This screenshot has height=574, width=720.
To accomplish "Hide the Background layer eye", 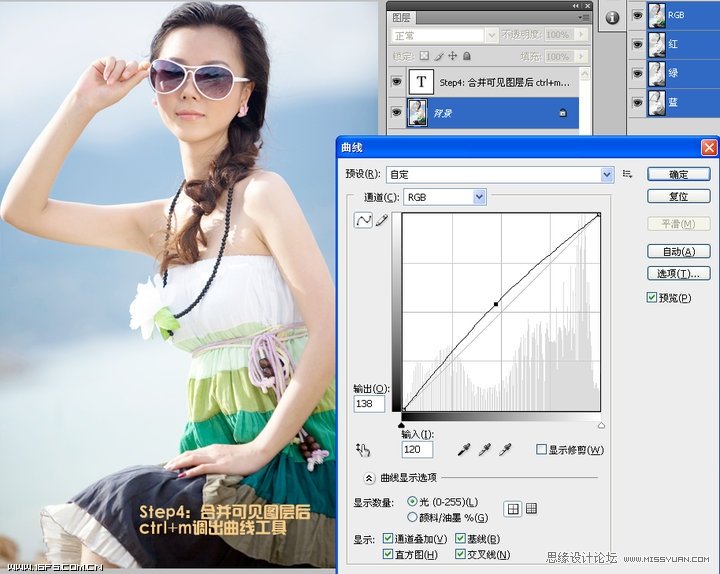I will [x=396, y=113].
